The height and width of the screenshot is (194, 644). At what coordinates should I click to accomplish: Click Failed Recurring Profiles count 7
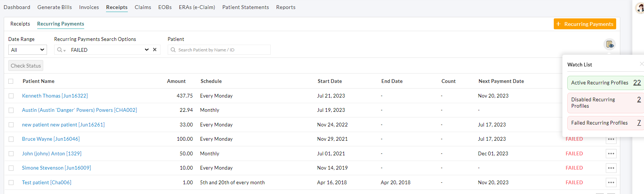[639, 123]
